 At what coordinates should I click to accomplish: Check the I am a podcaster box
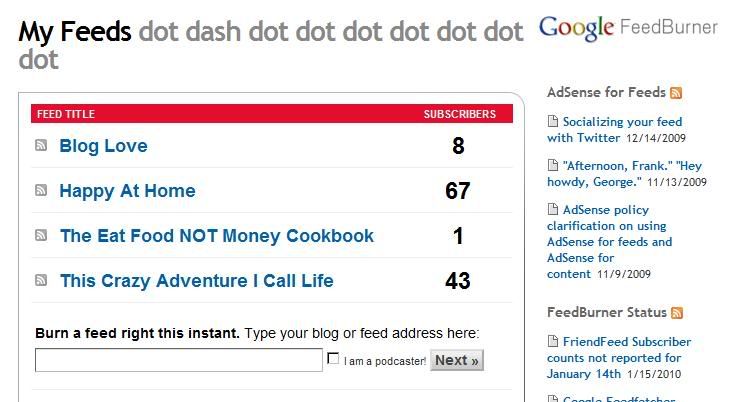click(333, 358)
